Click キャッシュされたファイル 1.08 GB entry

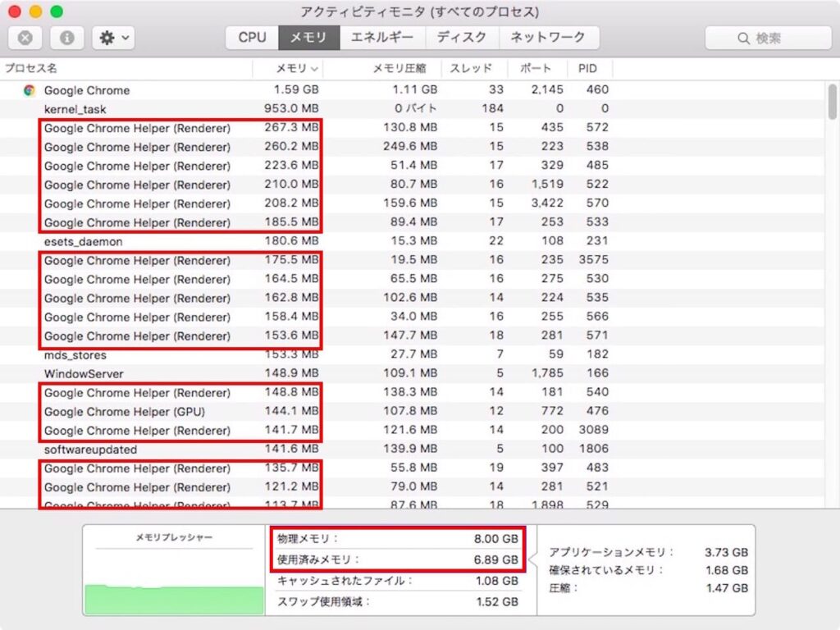398,581
